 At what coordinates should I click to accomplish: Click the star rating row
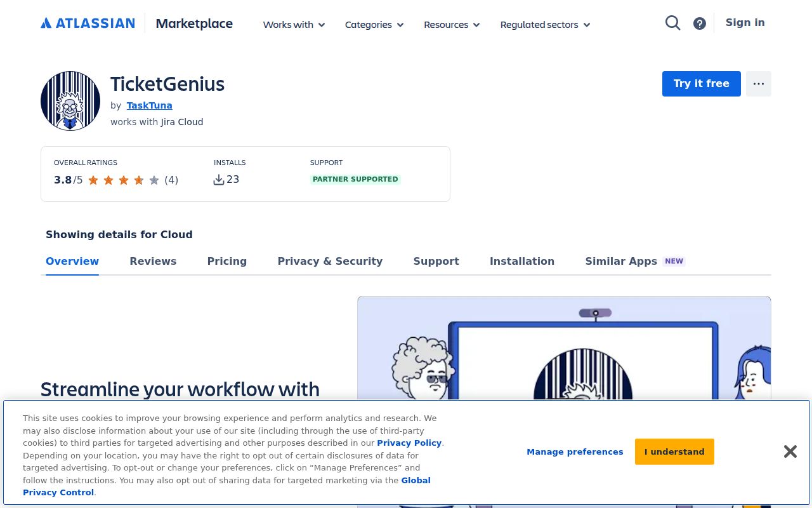point(124,180)
